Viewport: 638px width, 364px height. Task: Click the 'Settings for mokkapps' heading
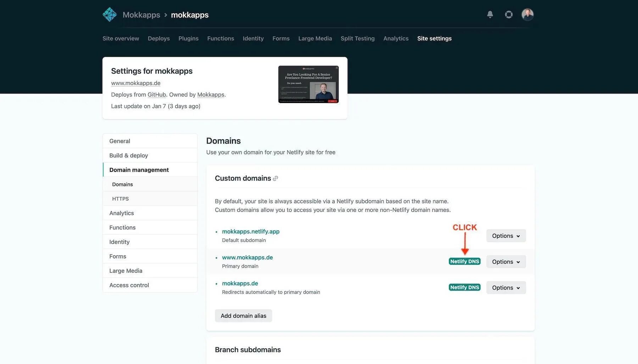pyautogui.click(x=152, y=71)
